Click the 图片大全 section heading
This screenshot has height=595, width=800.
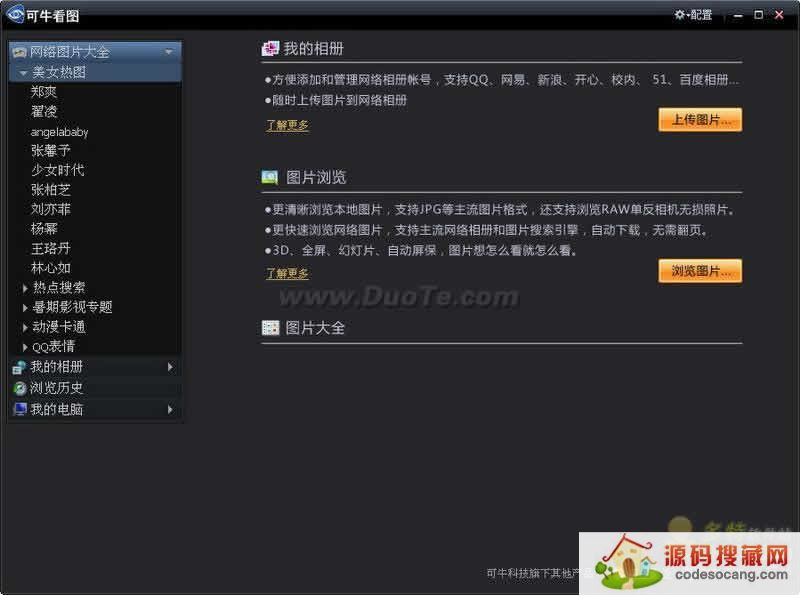(315, 328)
